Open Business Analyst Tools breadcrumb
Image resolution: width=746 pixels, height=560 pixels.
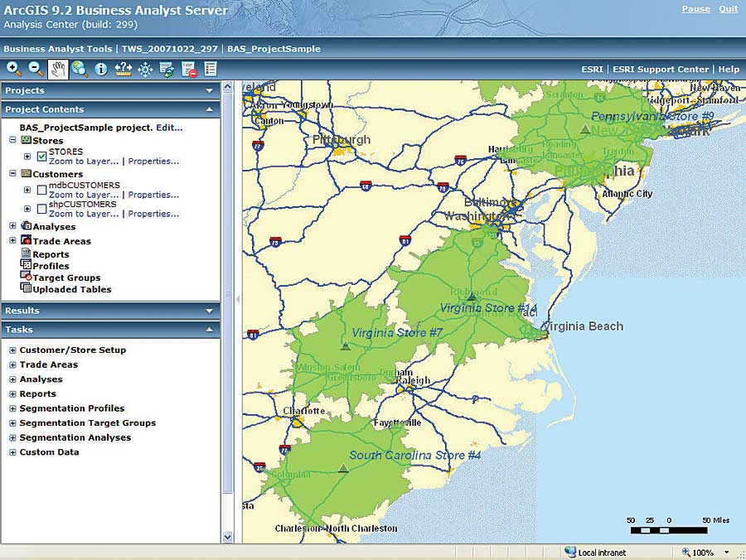click(58, 49)
